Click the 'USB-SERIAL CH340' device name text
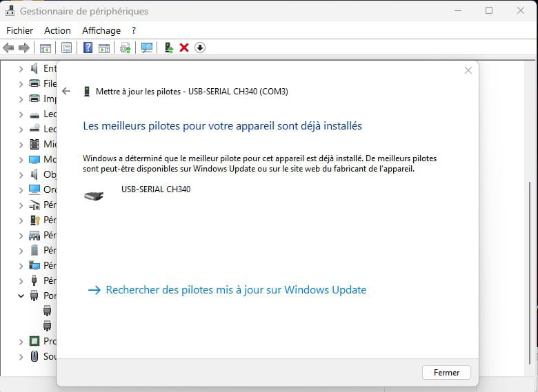 tap(156, 189)
